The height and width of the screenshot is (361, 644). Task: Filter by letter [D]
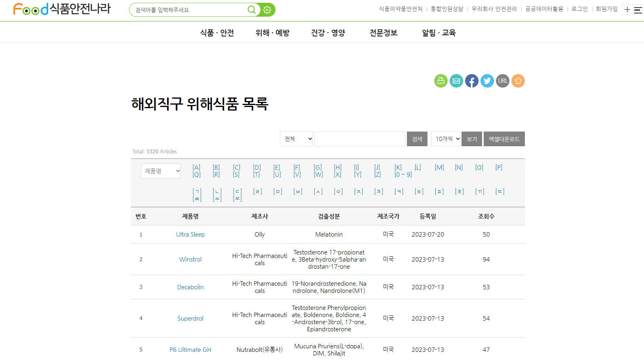[257, 167]
